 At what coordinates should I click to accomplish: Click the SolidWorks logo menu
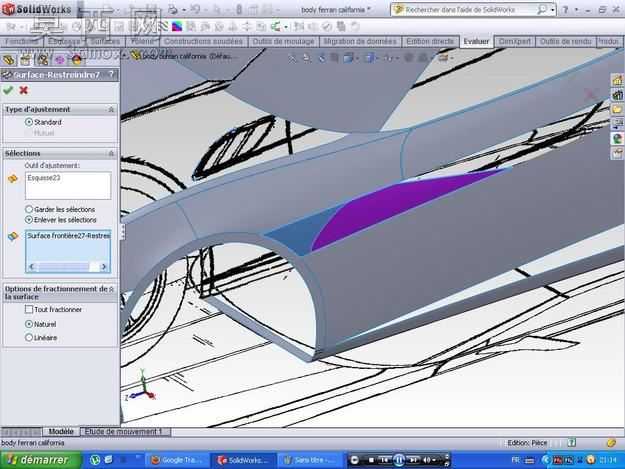point(37,9)
